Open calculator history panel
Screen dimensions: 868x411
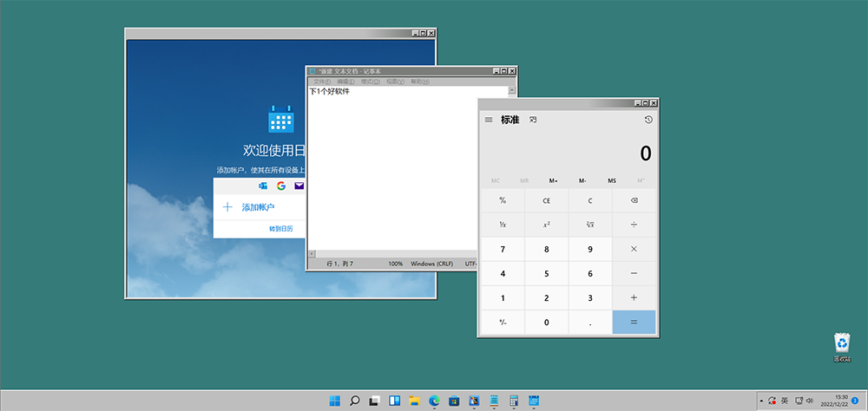click(x=648, y=120)
